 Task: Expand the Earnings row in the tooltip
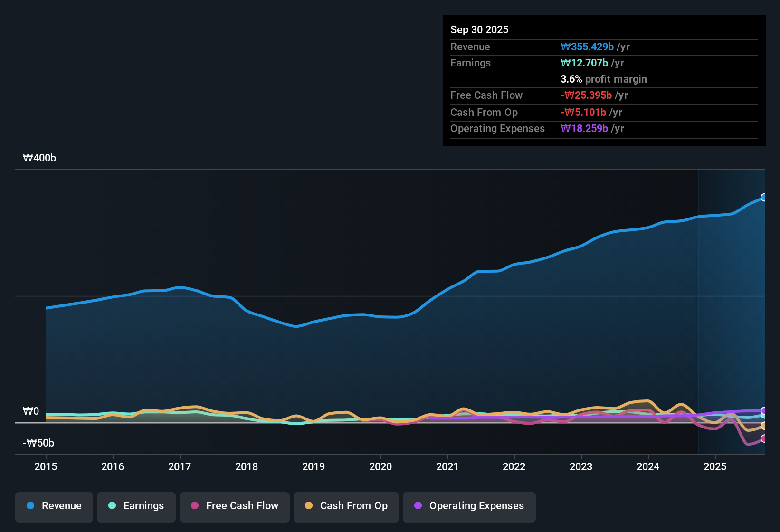(470, 63)
